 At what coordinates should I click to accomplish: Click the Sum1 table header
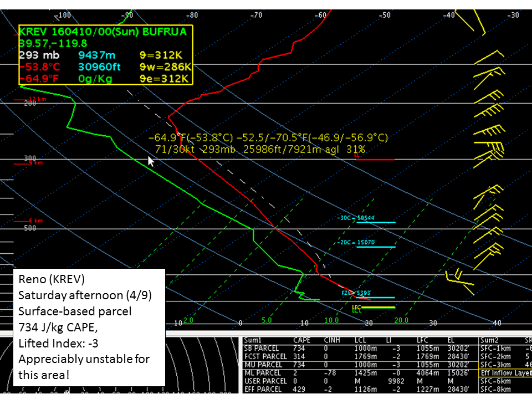coord(254,340)
